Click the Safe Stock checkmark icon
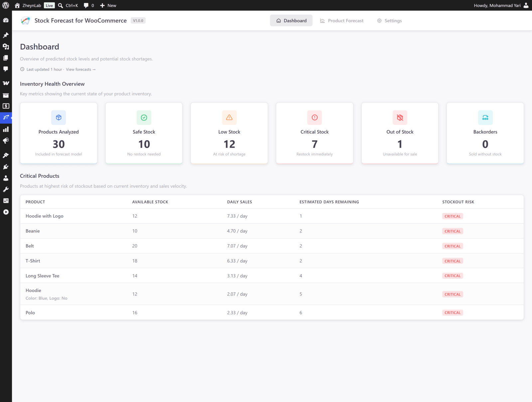Image resolution: width=532 pixels, height=402 pixels. [x=144, y=118]
